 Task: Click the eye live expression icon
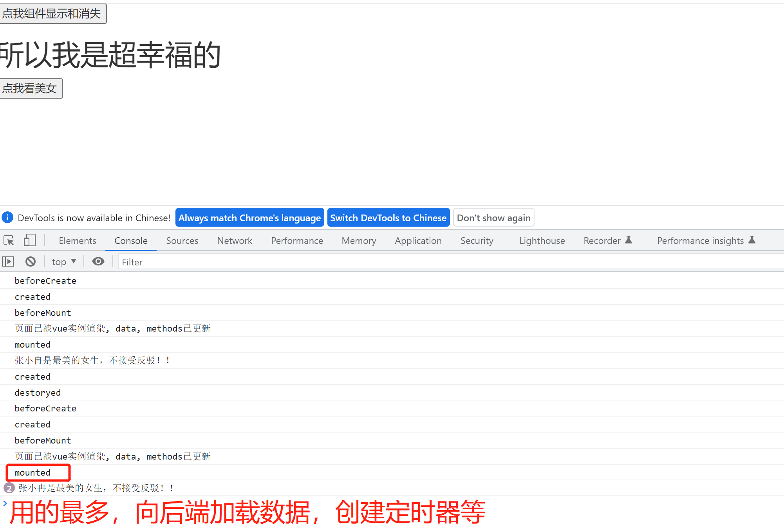(98, 261)
